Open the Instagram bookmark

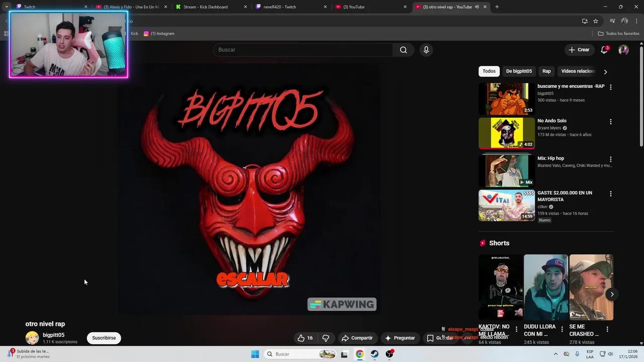(x=159, y=34)
